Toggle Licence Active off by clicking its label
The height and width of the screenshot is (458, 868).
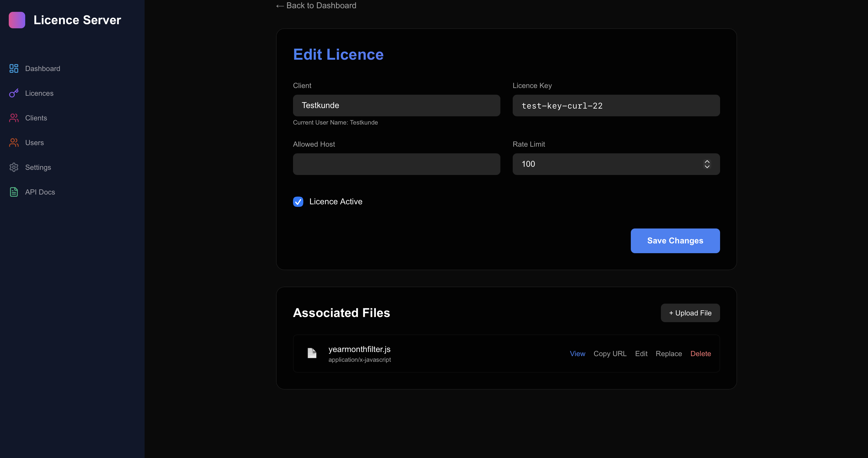(336, 201)
